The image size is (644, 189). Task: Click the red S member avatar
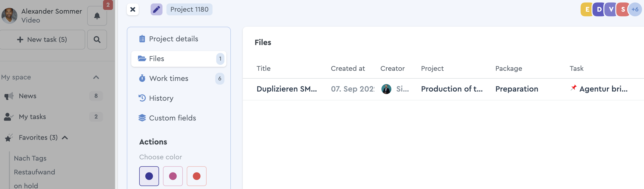click(x=622, y=9)
